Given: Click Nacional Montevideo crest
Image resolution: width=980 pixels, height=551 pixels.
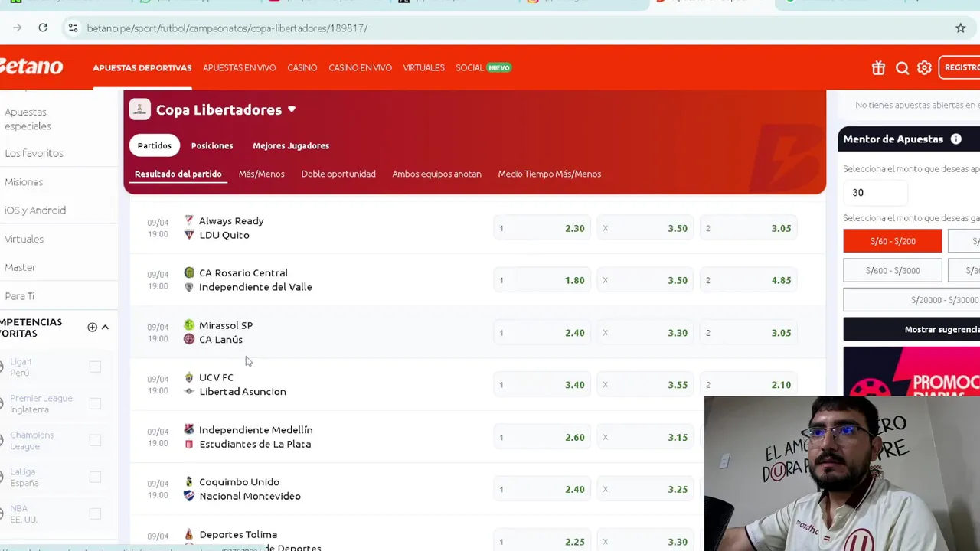Looking at the screenshot, I should [x=189, y=496].
